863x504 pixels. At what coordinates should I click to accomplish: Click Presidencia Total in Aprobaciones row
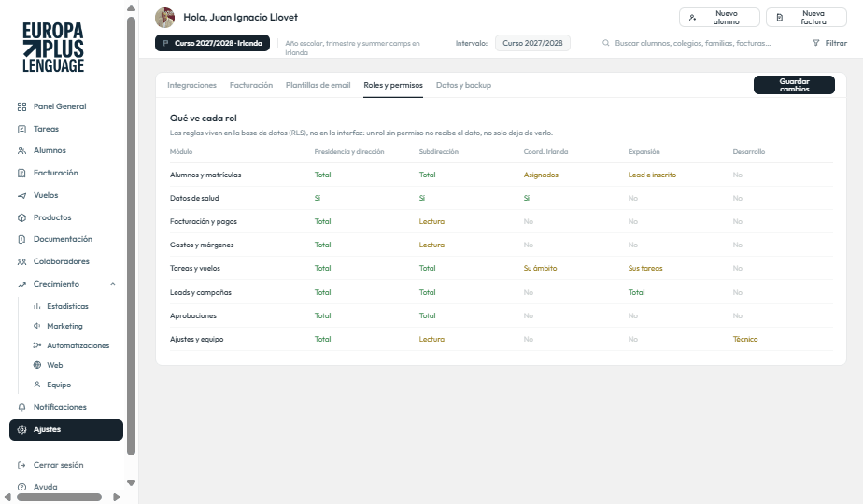click(x=322, y=315)
